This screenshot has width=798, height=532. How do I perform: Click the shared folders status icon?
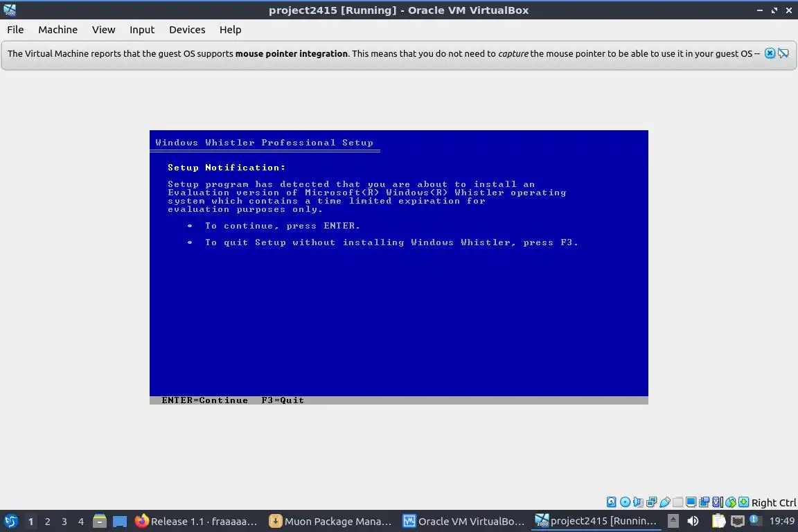(678, 502)
